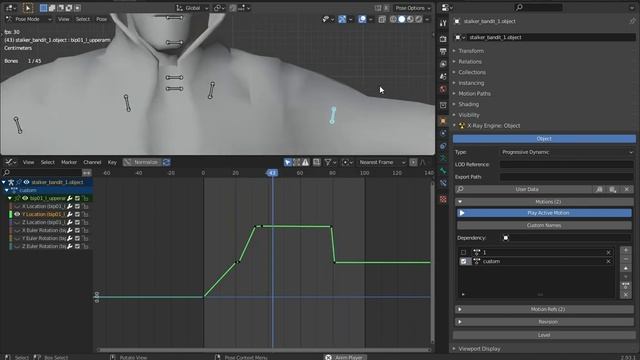Open the Object Constraints properties tab icon
Screen dimensions: 640x360
click(443, 146)
